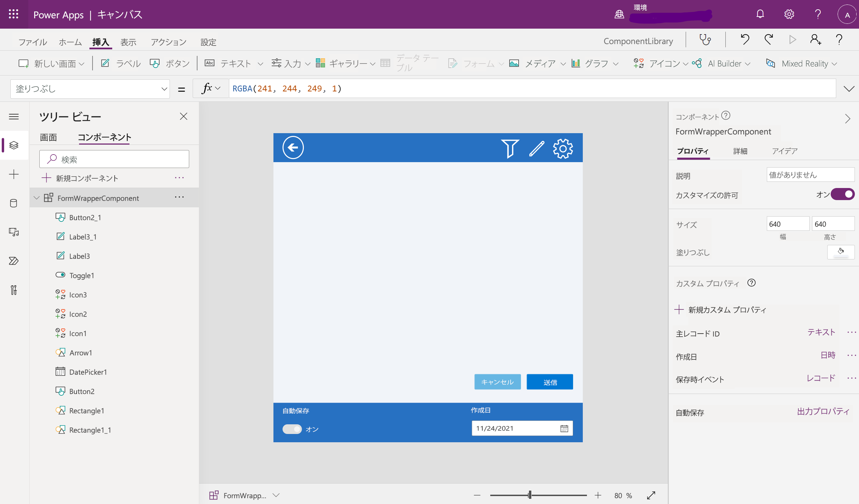Image resolution: width=859 pixels, height=504 pixels.
Task: Add 新規カスタム プロパティ
Action: click(721, 309)
